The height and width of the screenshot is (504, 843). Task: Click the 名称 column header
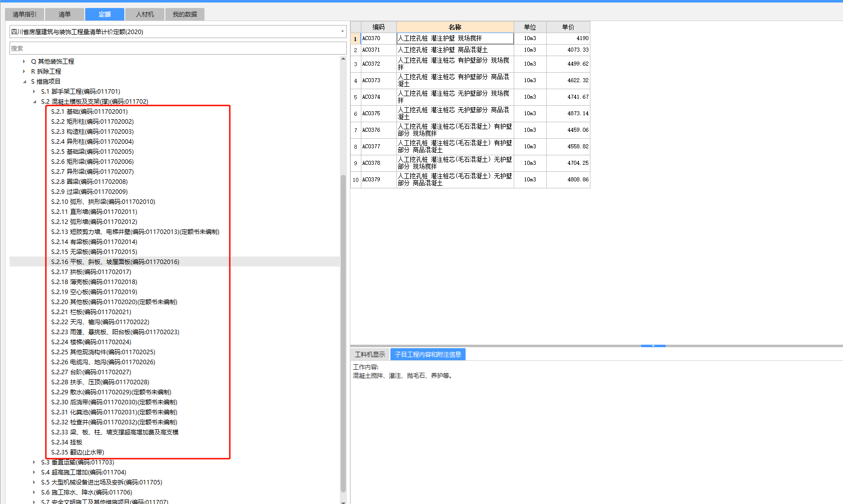coord(455,27)
